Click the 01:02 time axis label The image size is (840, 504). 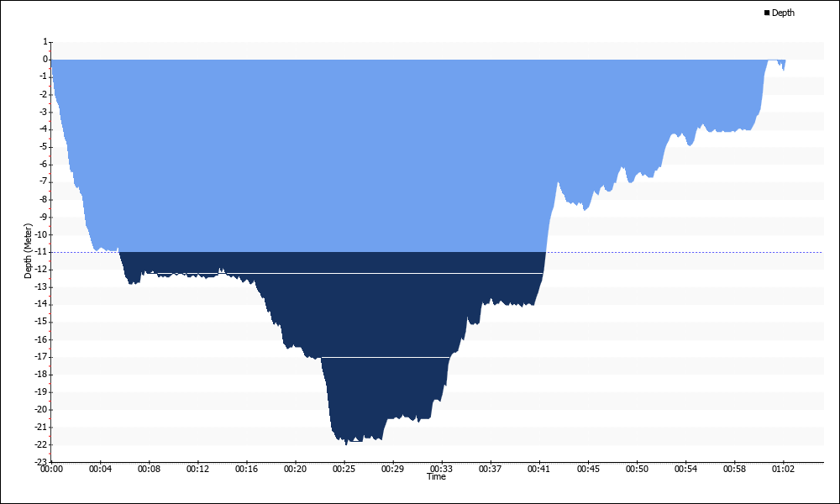tap(783, 470)
